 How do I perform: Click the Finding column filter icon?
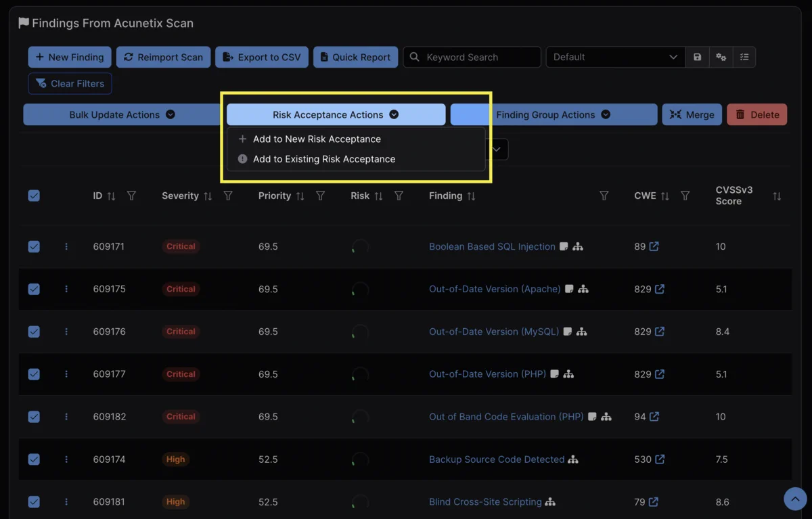[604, 196]
